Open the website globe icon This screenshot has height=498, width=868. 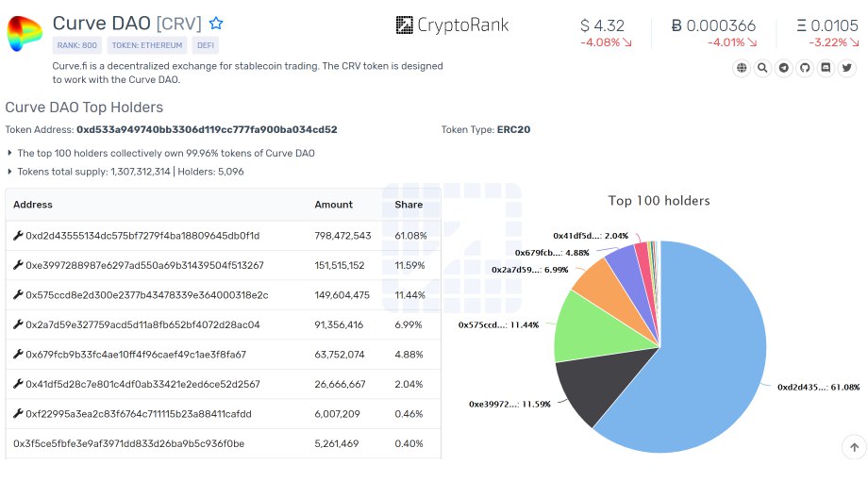pos(742,68)
